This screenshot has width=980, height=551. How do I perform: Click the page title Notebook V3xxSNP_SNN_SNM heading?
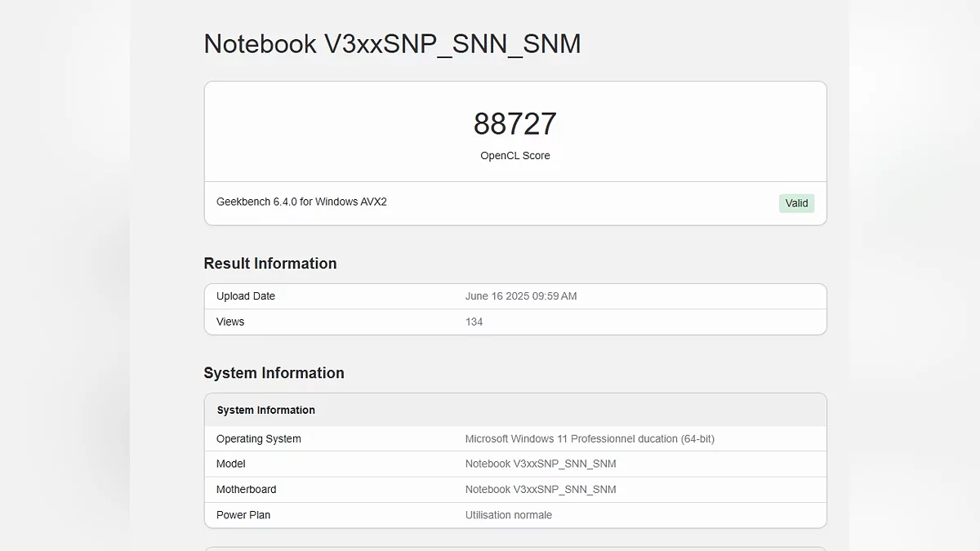(x=392, y=44)
